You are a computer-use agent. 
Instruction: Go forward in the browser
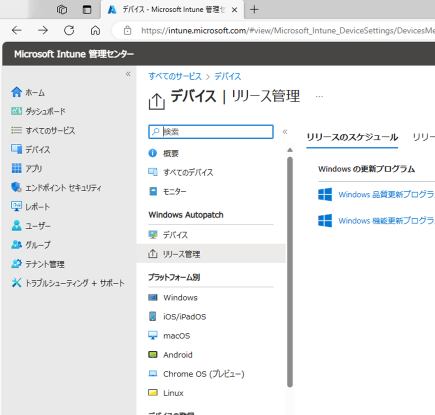click(43, 30)
